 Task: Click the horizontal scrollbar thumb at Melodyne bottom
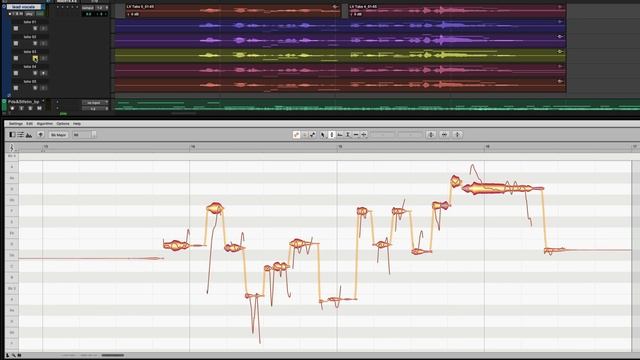(x=113, y=356)
